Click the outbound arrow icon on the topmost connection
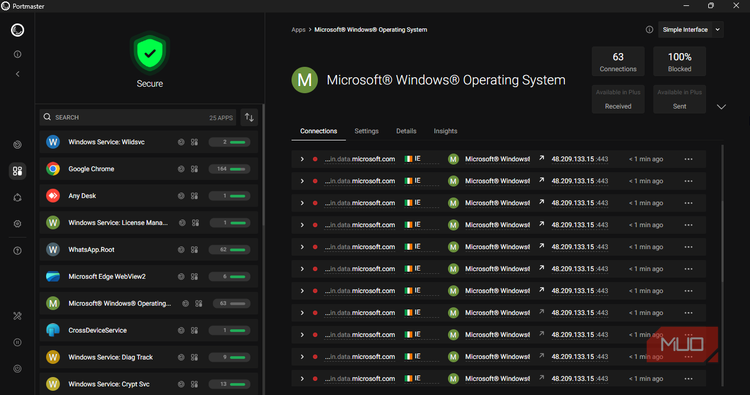750x395 pixels. click(x=541, y=158)
